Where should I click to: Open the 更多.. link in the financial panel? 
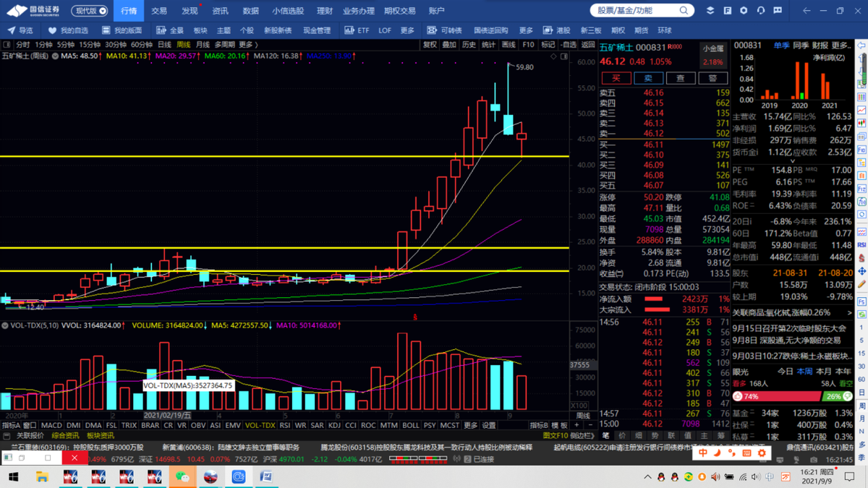click(841, 46)
